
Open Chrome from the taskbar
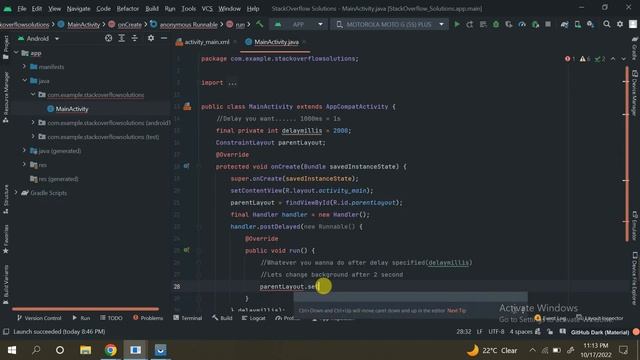[111, 350]
